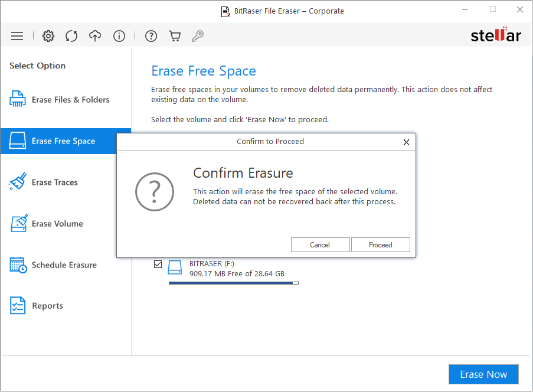Click the circular-arrows refresh icon
The image size is (533, 392).
[x=71, y=36]
